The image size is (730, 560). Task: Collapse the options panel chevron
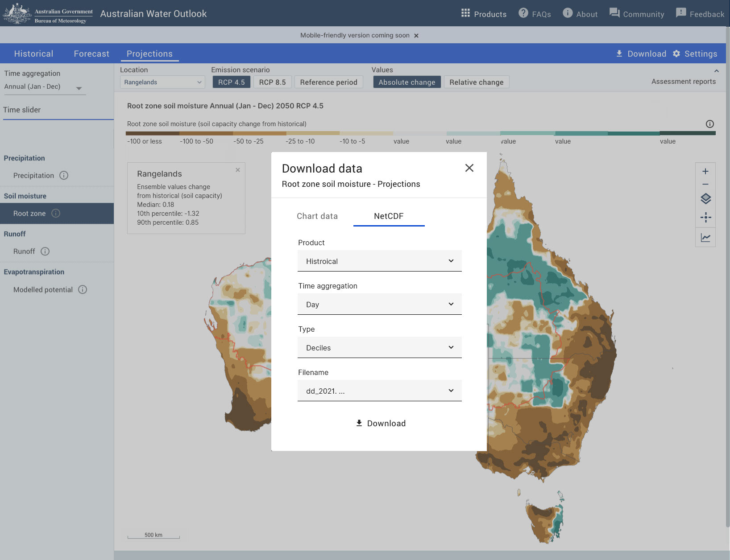716,71
